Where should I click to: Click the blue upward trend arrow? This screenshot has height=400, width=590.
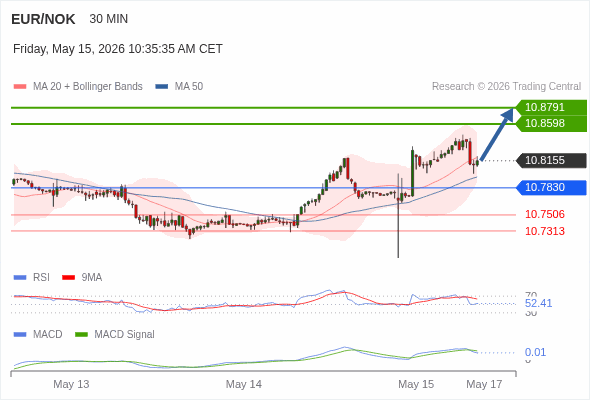pyautogui.click(x=497, y=135)
